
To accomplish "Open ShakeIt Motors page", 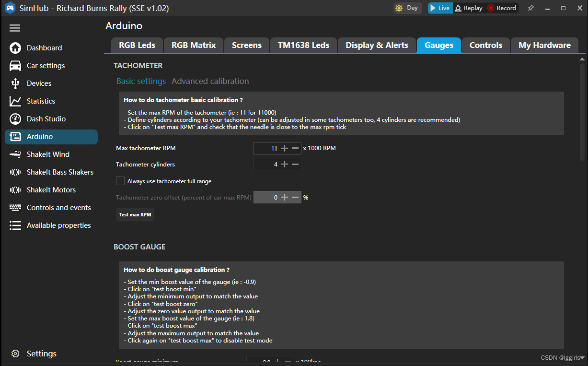I will [51, 190].
